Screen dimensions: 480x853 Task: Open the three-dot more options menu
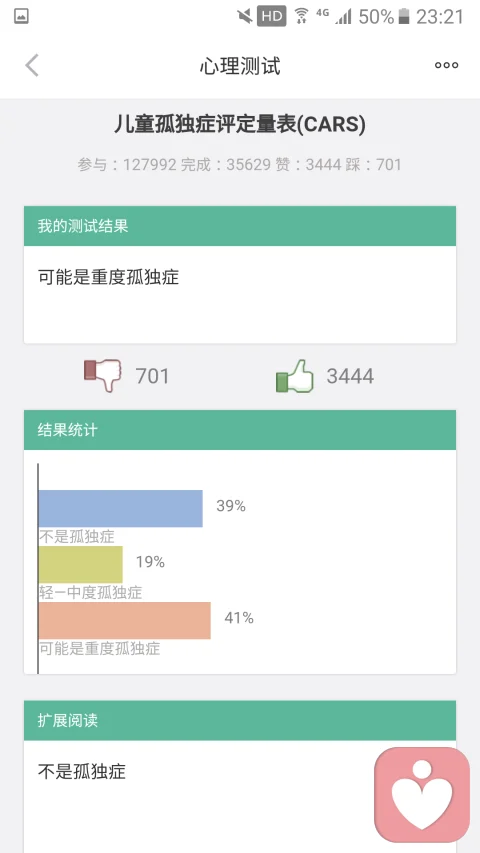pyautogui.click(x=446, y=65)
